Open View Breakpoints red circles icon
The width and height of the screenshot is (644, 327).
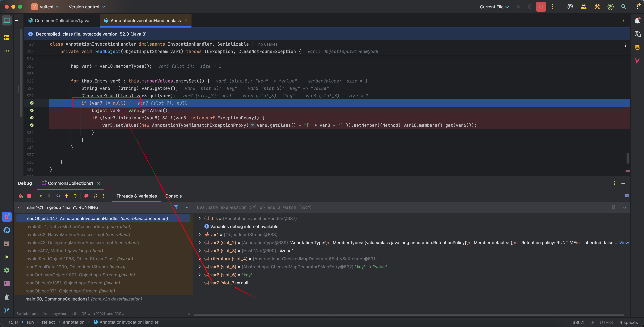(86, 196)
